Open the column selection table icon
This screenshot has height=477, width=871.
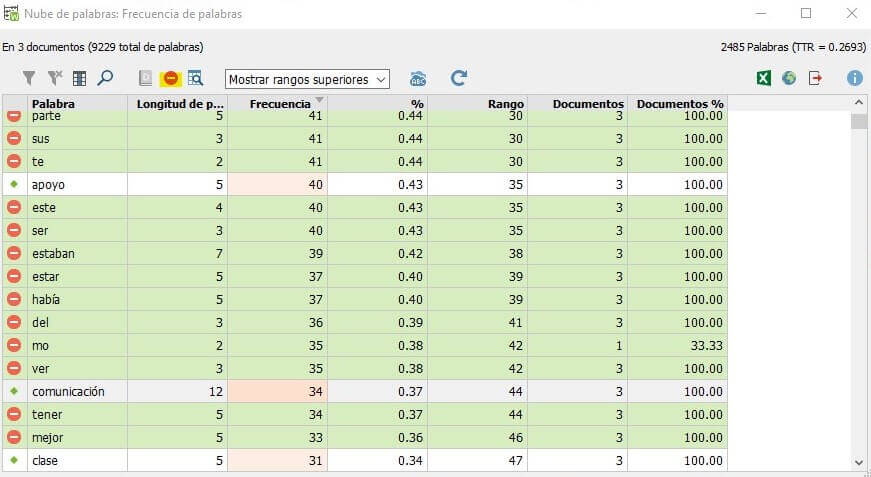point(79,79)
